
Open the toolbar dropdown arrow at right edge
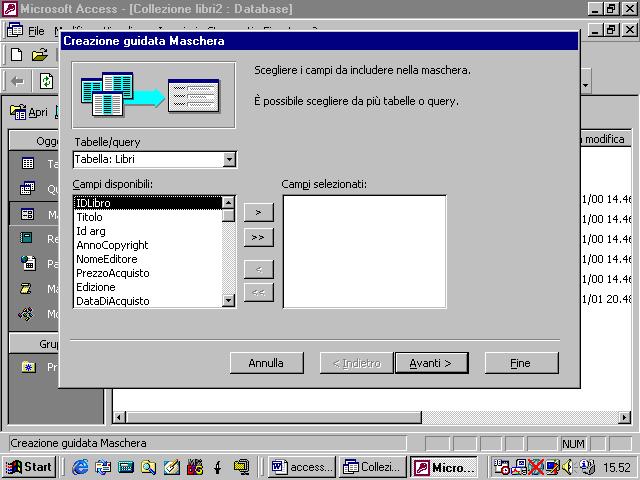pos(586,84)
